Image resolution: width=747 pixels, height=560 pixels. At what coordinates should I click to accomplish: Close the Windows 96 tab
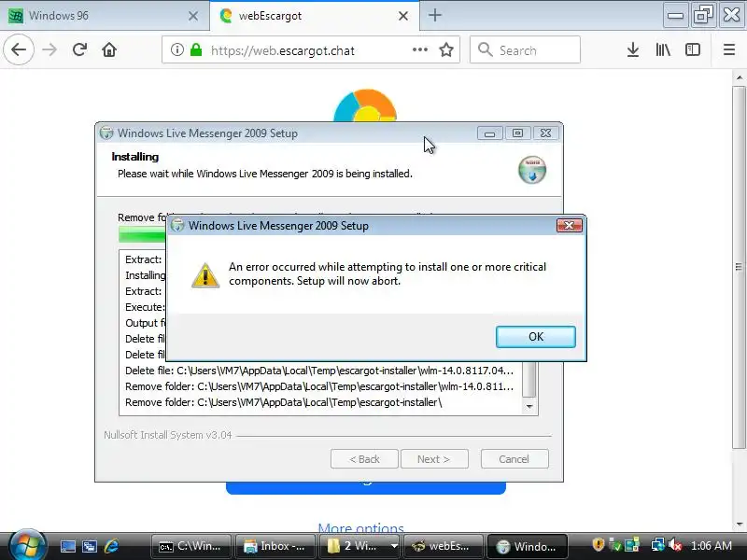(193, 16)
